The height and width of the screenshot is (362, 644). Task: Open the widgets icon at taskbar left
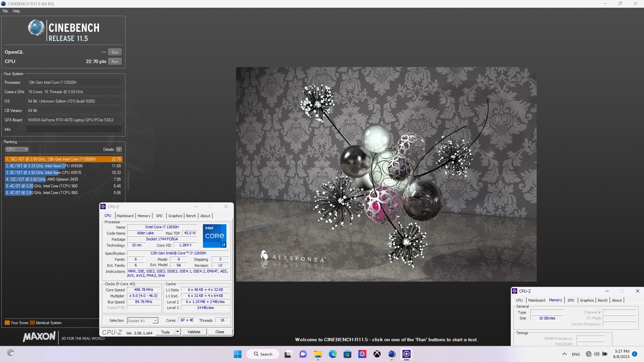[11, 353]
